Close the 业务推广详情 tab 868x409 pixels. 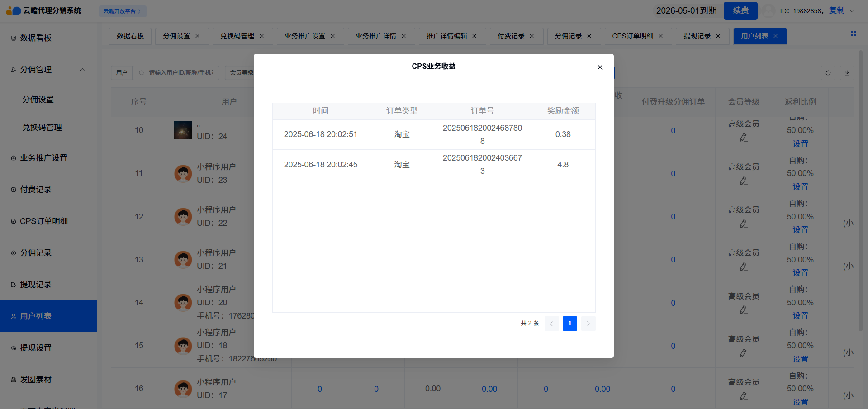pos(403,36)
